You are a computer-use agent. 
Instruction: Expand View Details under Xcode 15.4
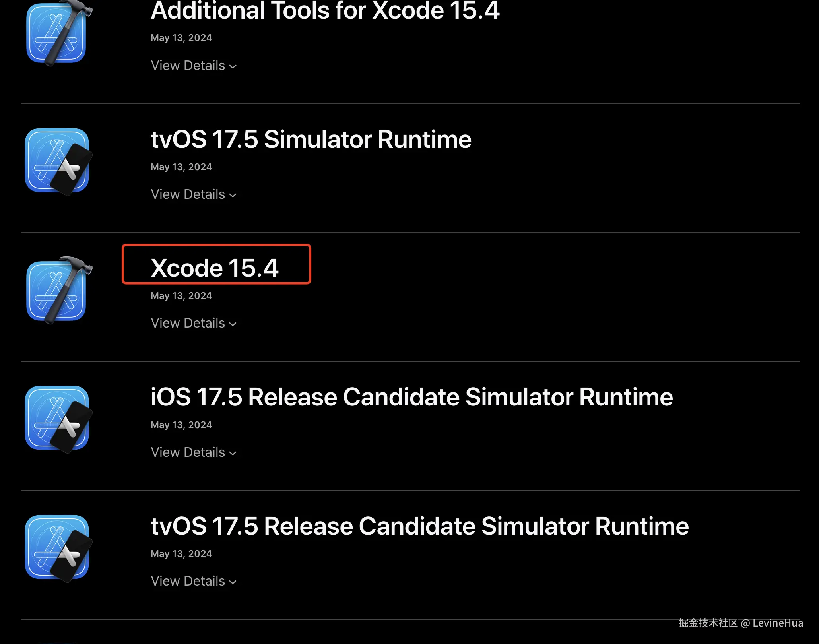(188, 323)
